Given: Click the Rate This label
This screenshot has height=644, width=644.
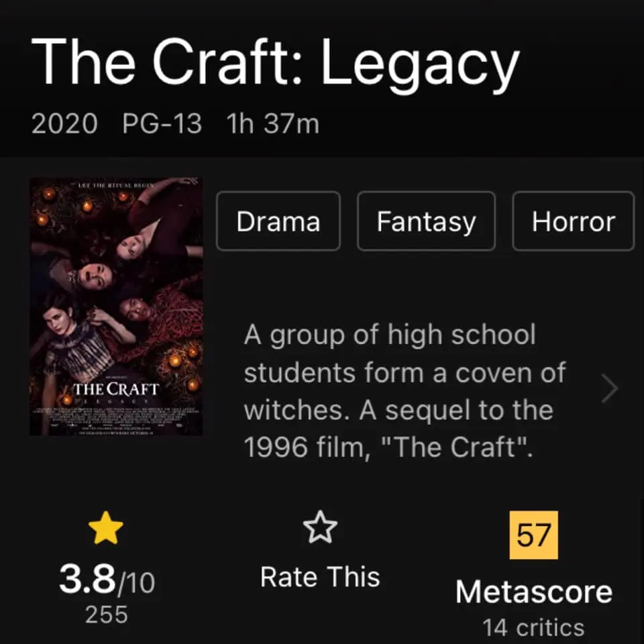Looking at the screenshot, I should click(x=320, y=577).
